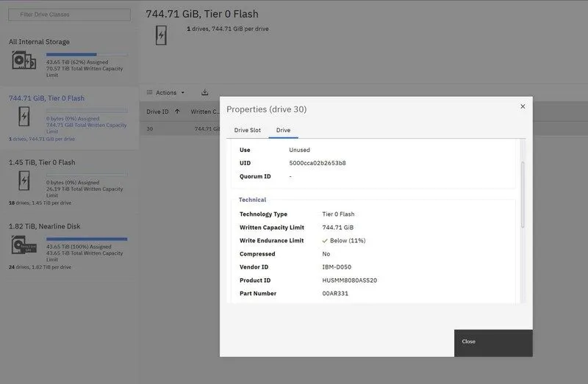Select the Product ID HUSMM8080ASS20
Viewport: 588px width, 384px height.
pos(350,280)
